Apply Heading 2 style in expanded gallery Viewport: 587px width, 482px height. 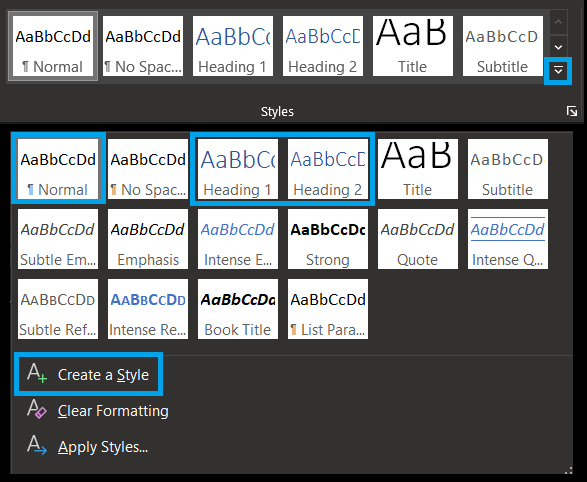pyautogui.click(x=328, y=169)
